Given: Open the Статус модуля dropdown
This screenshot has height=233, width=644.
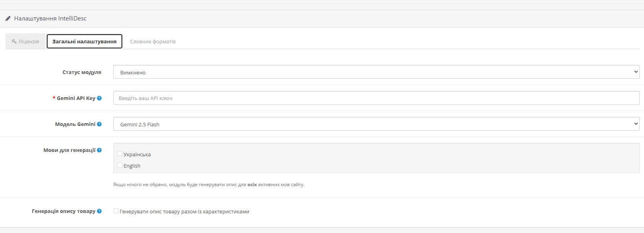Looking at the screenshot, I should 376,72.
